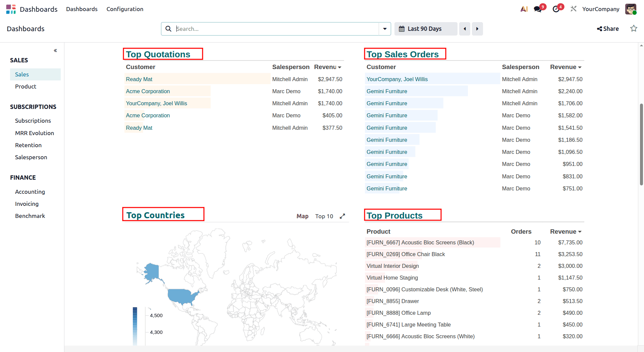Focus the Search input field
Viewport: 644px width, 352px height.
pyautogui.click(x=277, y=29)
